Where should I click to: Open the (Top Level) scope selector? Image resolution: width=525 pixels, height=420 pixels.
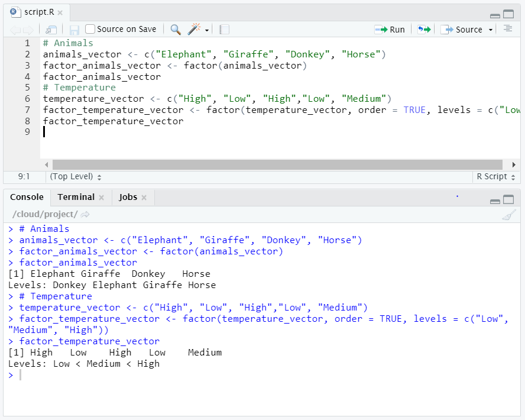coord(75,176)
